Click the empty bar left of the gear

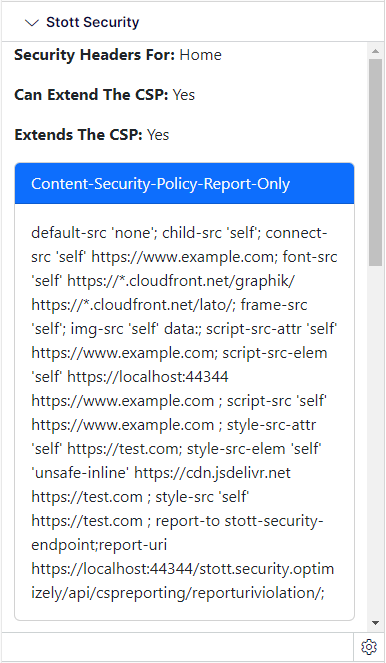[x=177, y=647]
